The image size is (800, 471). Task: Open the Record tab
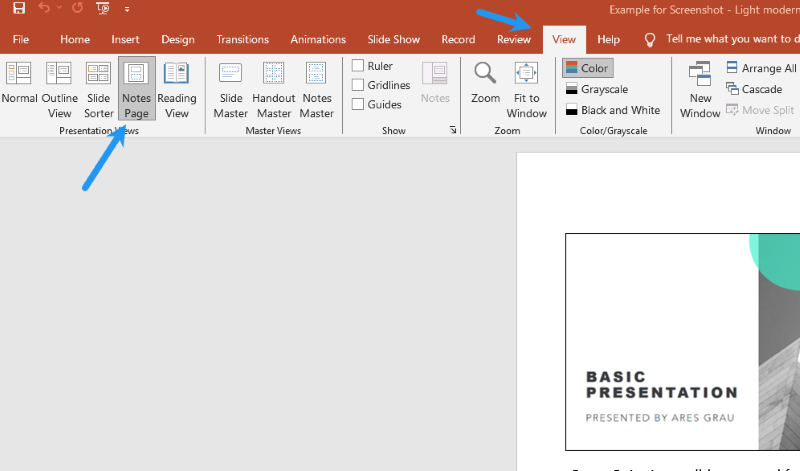(458, 39)
